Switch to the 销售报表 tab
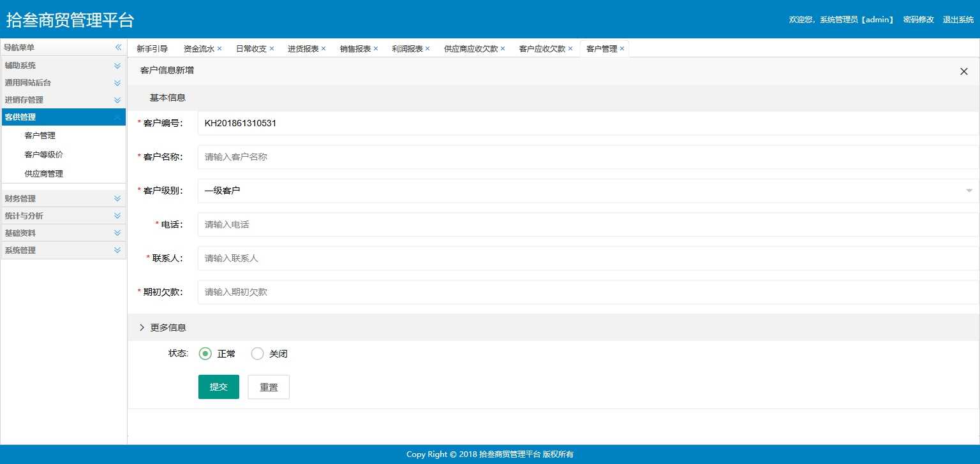 tap(355, 48)
